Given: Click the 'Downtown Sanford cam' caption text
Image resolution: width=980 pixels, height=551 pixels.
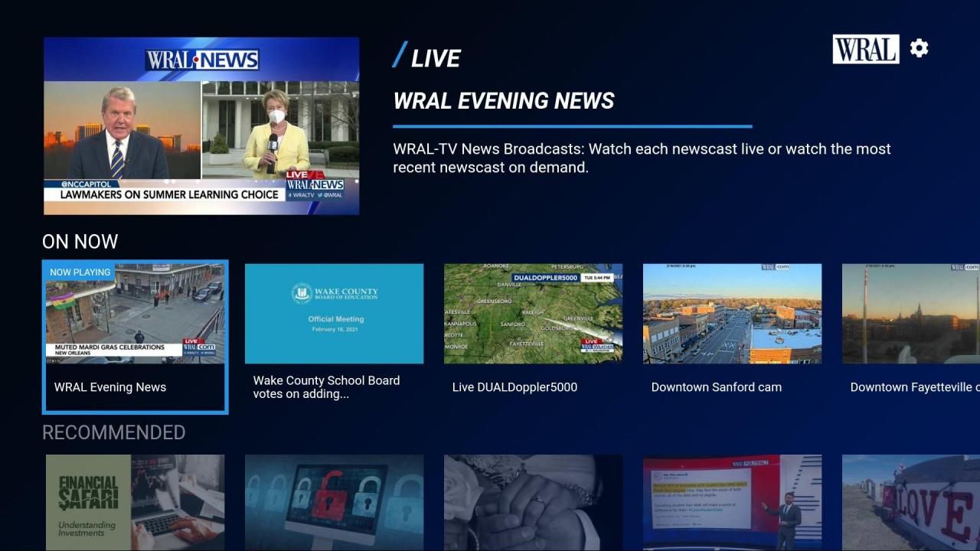Looking at the screenshot, I should (716, 387).
